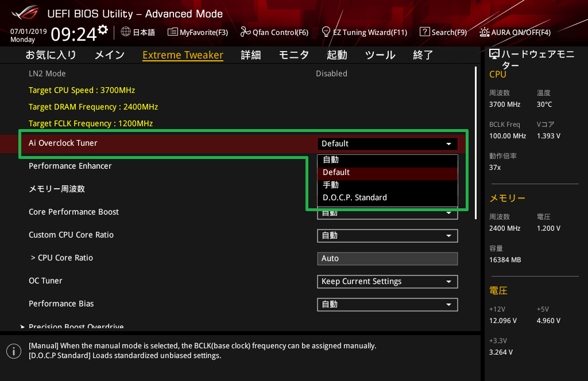Switch to モニタ tab
The image size is (588, 381).
[x=293, y=55]
